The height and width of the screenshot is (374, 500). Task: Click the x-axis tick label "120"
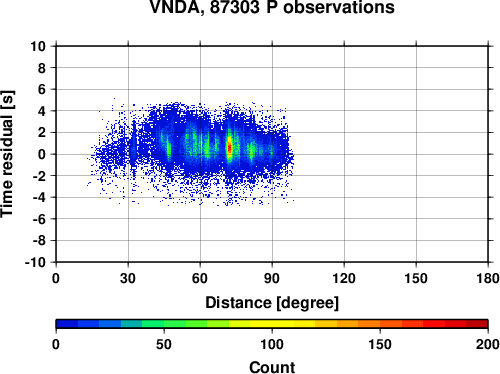(x=344, y=278)
